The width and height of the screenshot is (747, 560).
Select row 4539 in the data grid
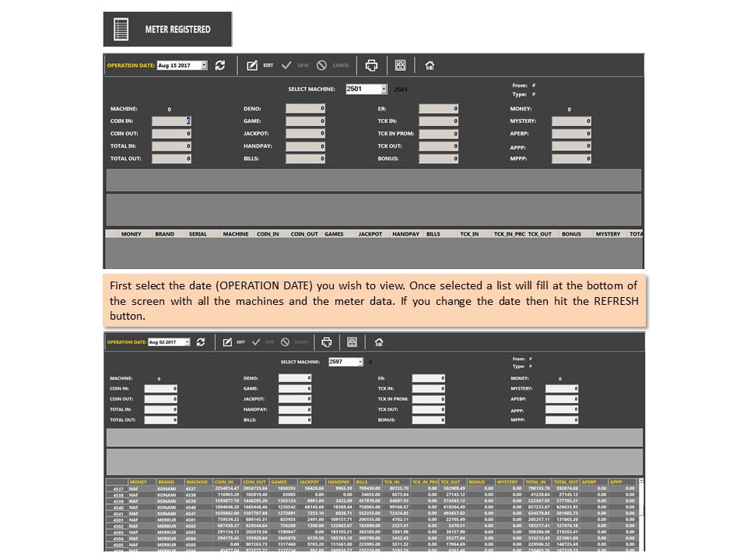pyautogui.click(x=372, y=501)
